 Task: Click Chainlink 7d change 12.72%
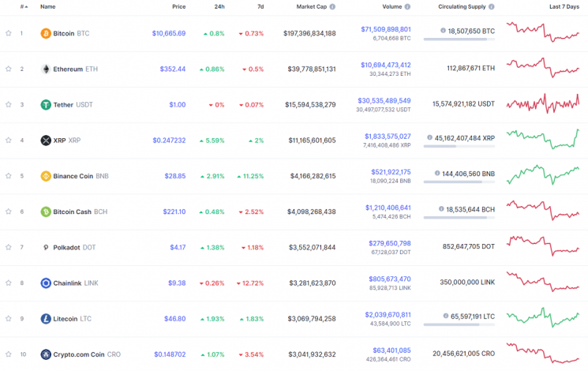[250, 283]
